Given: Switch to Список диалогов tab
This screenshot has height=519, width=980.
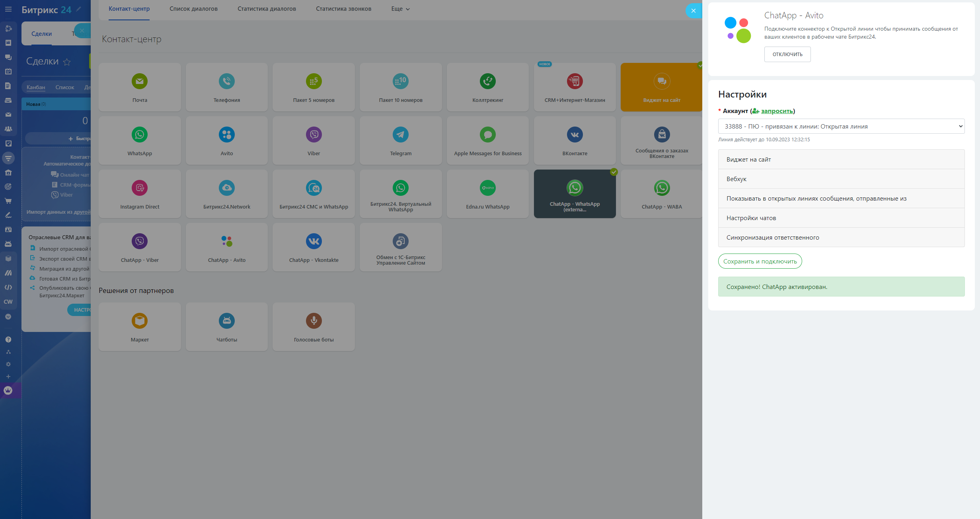Looking at the screenshot, I should [x=193, y=9].
